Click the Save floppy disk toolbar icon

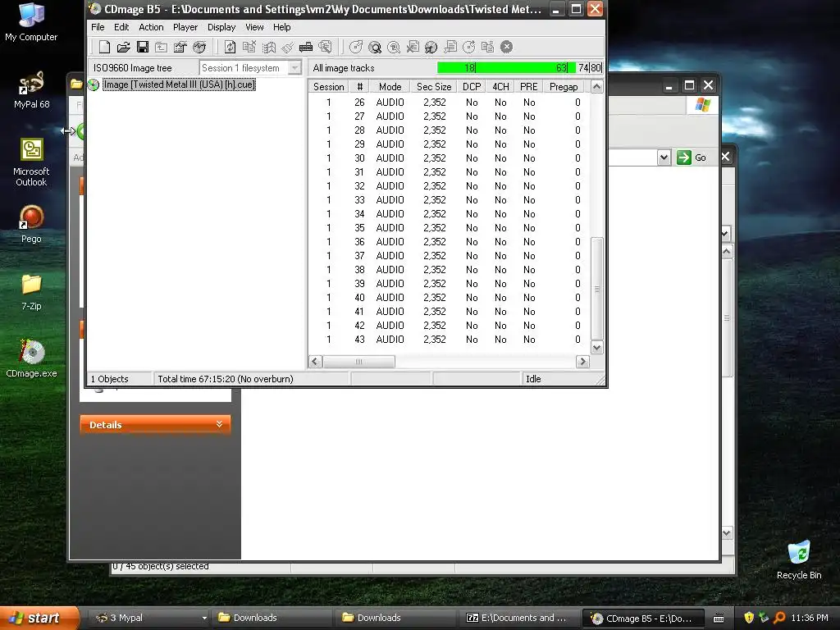(x=143, y=47)
